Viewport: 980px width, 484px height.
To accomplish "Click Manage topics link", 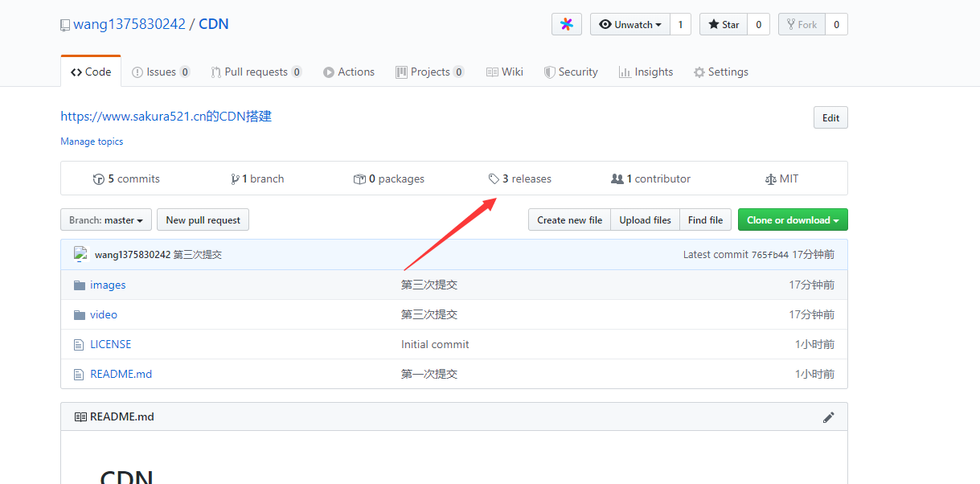I will [92, 142].
